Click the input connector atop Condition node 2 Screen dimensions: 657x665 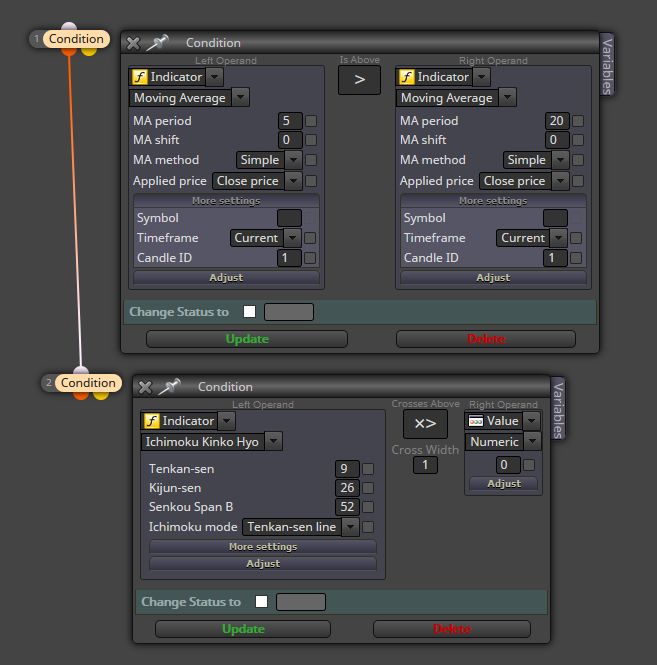[x=81, y=370]
